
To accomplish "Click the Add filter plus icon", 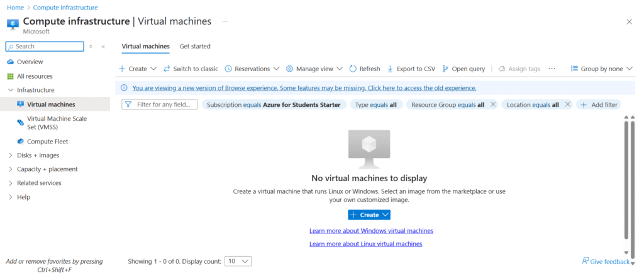I will 584,105.
